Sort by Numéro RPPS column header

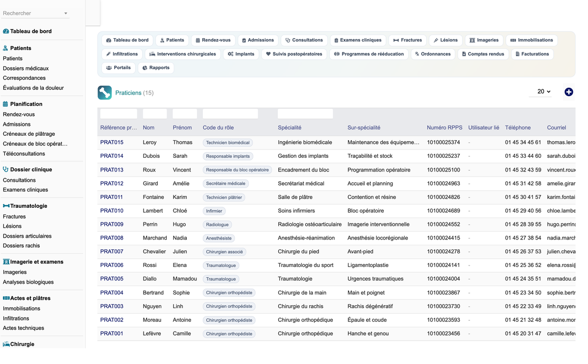(x=444, y=127)
